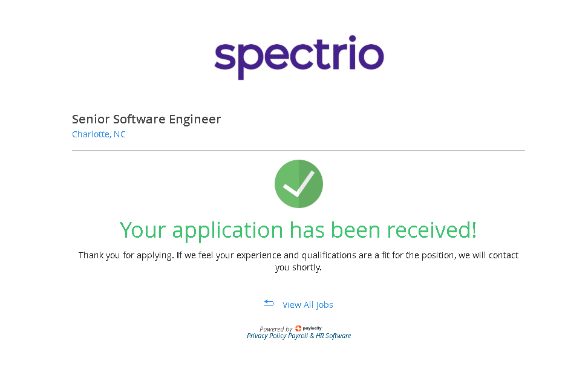Click the word 'received!' in green heading
This screenshot has width=588, height=375.
432,230
